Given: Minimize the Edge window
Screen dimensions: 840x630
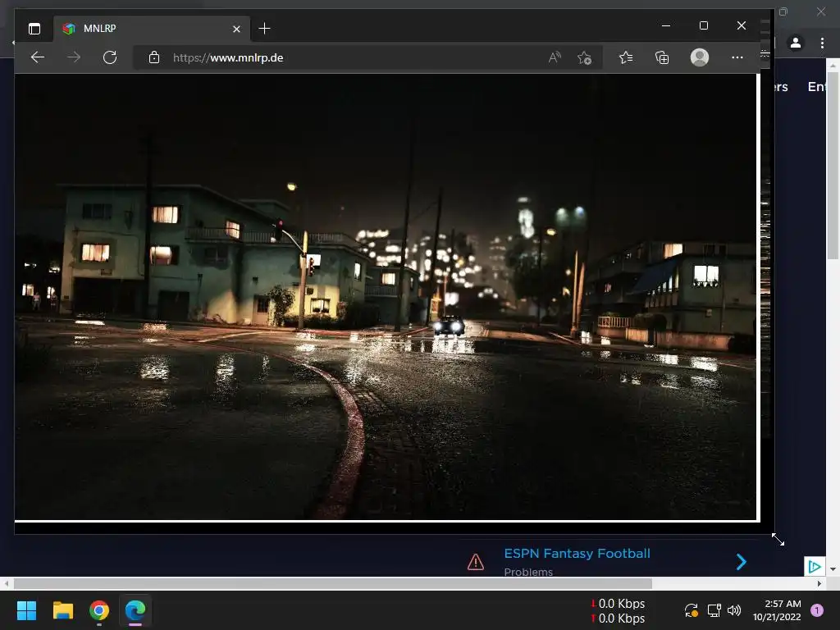Looking at the screenshot, I should pos(666,25).
